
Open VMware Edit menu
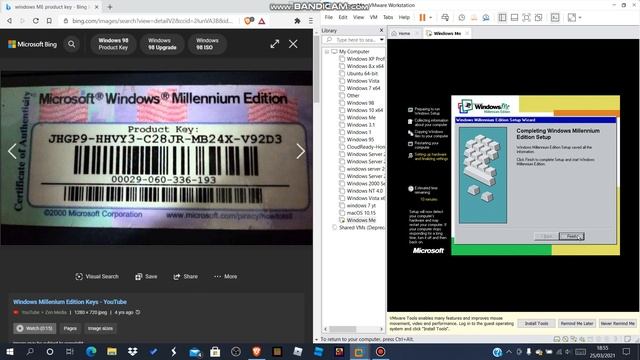tap(343, 18)
